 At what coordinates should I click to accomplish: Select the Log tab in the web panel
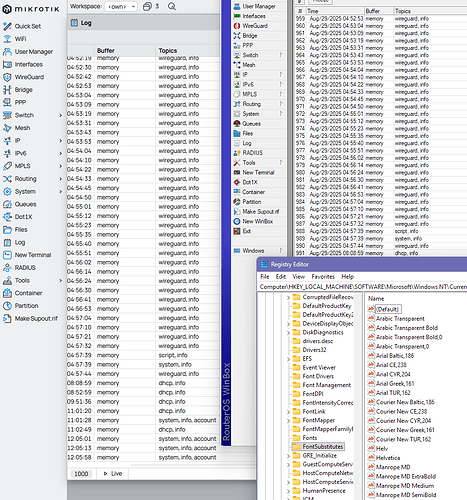82,23
